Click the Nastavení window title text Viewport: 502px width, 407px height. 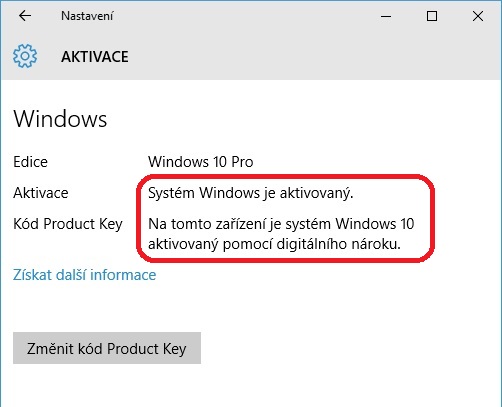[87, 16]
